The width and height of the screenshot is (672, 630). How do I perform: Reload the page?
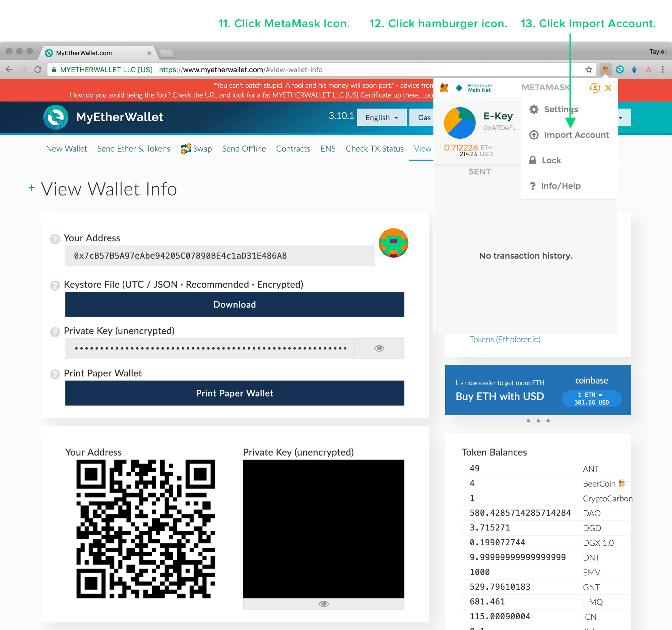38,70
